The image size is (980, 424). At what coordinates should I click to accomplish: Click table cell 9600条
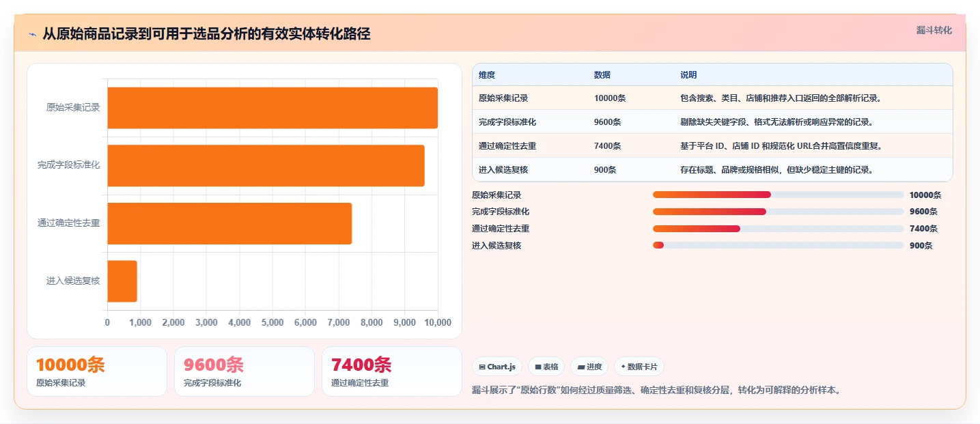pos(608,122)
